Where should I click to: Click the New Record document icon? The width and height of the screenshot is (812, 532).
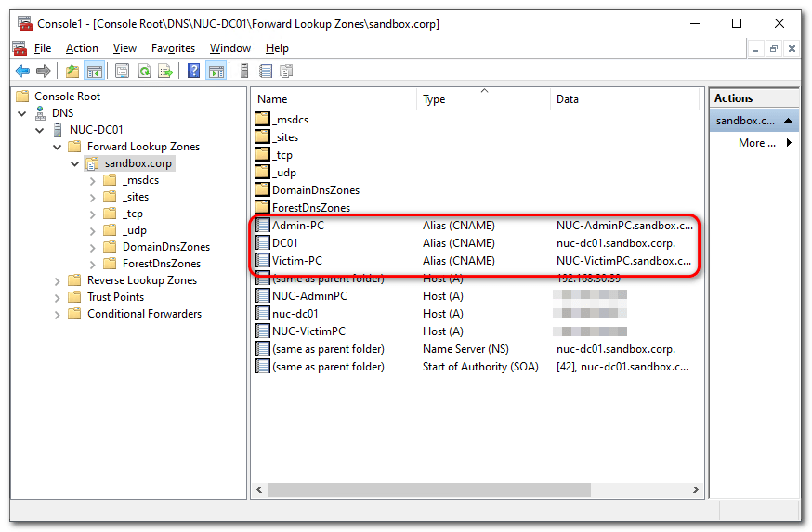click(266, 71)
